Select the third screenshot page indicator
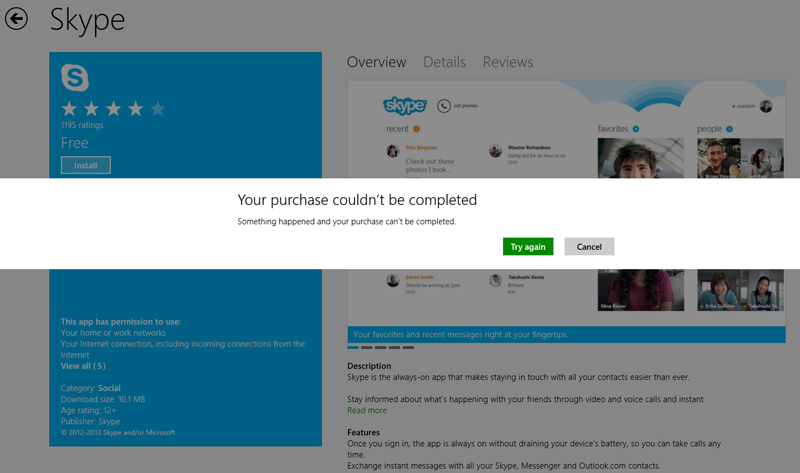 [x=380, y=347]
